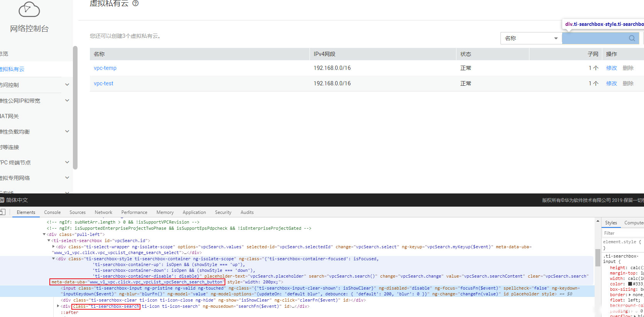Switch to the Memory DevTools tab
The width and height of the screenshot is (644, 317).
165,212
